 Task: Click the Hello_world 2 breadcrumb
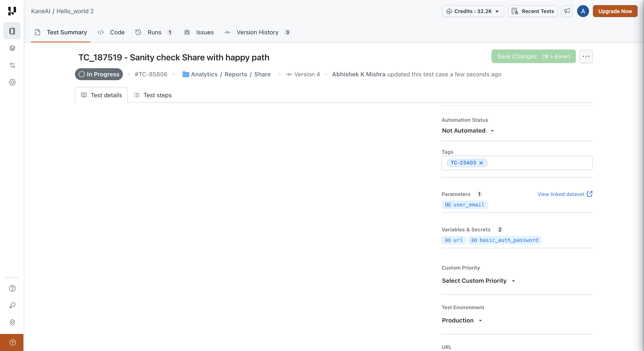[75, 11]
